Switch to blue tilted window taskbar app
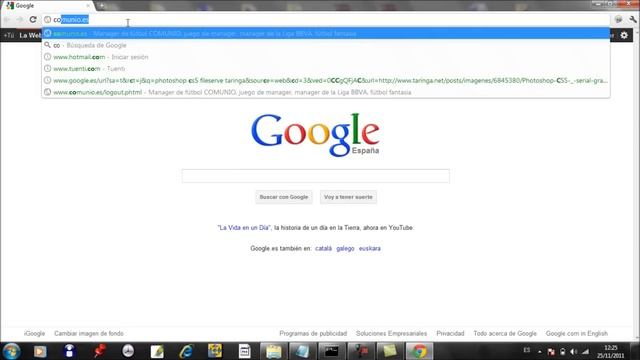The image size is (640, 360). point(302,351)
